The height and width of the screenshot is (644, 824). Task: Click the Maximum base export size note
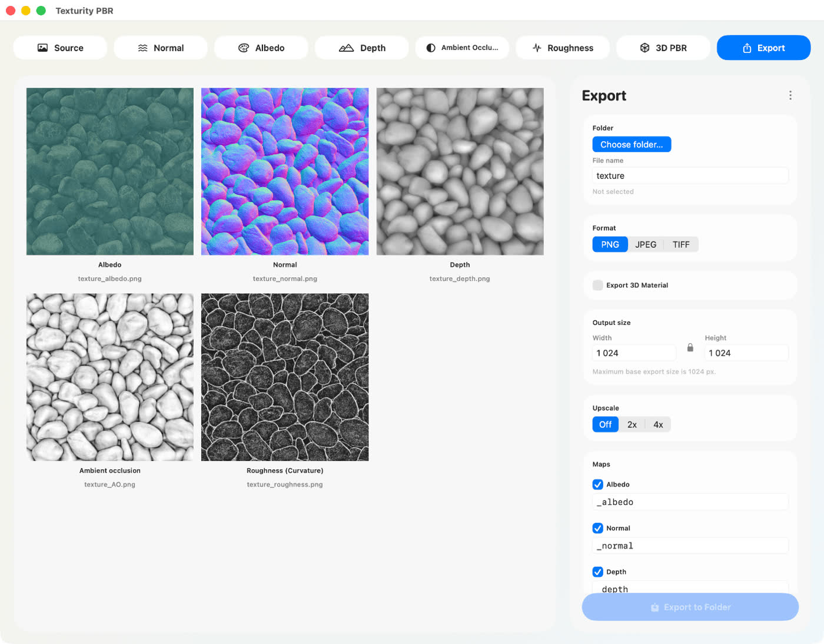tap(654, 371)
